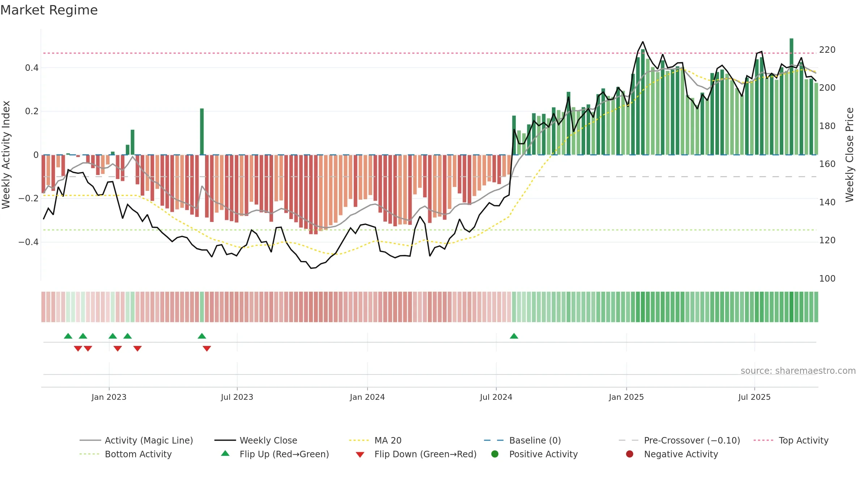Viewport: 868px width, 488px height.
Task: Click the tall green bar in June 2023
Action: 202,132
